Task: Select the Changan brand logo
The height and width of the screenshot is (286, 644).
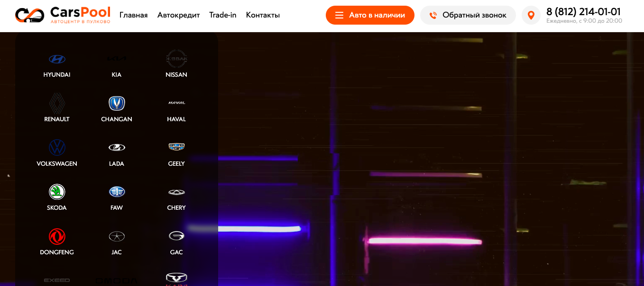Action: coord(117,103)
